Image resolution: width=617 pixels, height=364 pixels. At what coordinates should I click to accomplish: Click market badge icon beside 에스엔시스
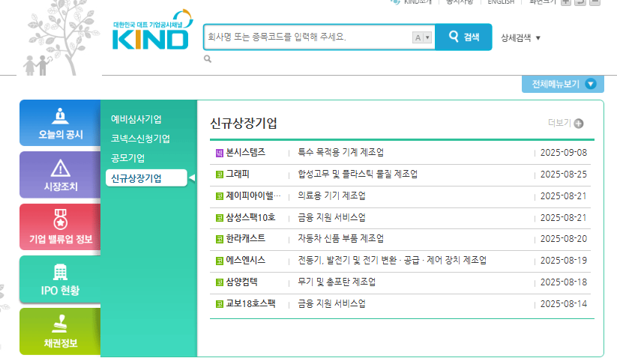pos(220,261)
